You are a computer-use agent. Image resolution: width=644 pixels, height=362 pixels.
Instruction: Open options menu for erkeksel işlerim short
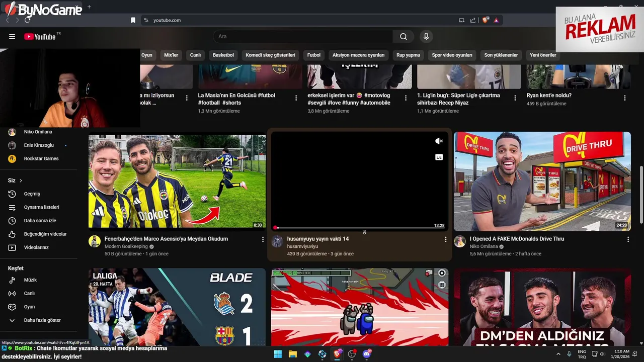(x=406, y=98)
